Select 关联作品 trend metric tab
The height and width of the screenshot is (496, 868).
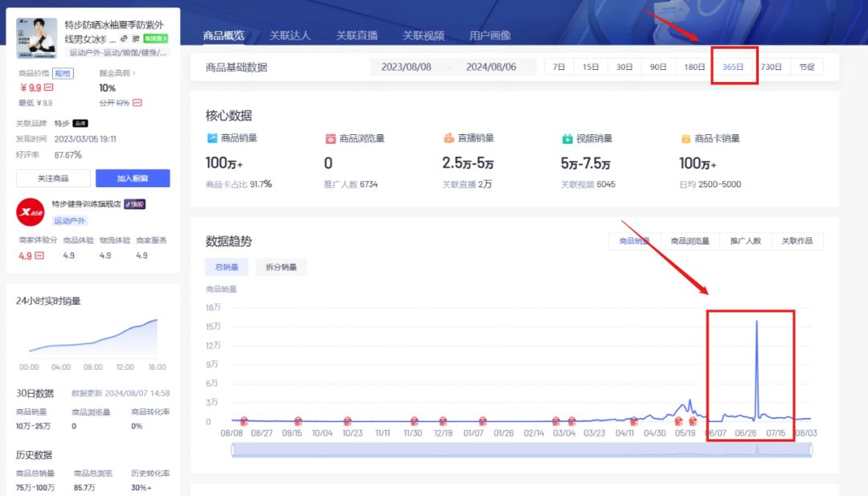coord(797,241)
